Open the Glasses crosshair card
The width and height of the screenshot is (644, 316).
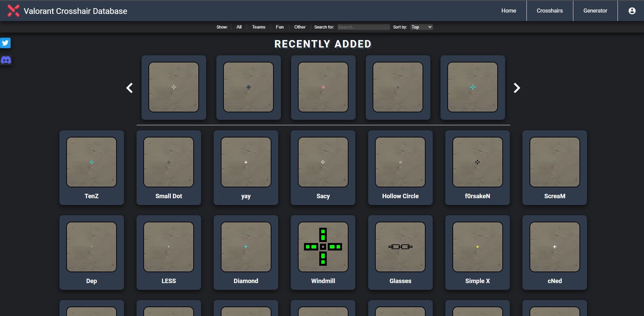click(400, 253)
